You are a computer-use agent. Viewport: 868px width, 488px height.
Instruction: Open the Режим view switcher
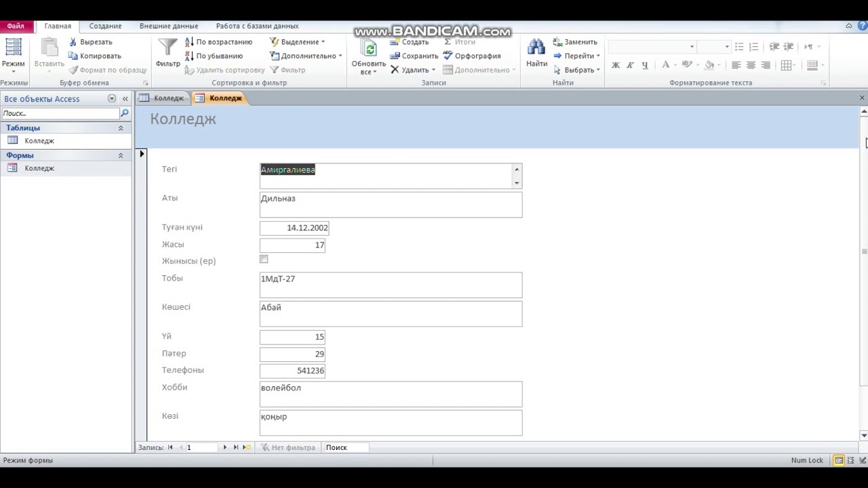point(13,55)
